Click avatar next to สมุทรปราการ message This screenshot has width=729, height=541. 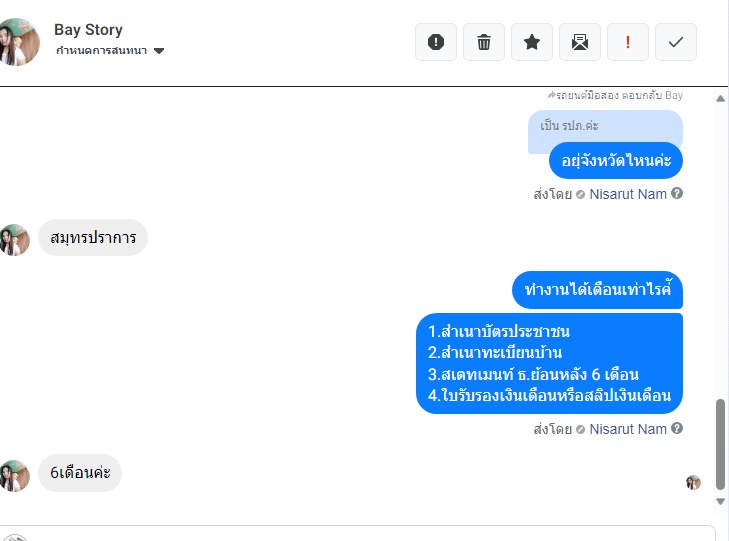coord(14,240)
